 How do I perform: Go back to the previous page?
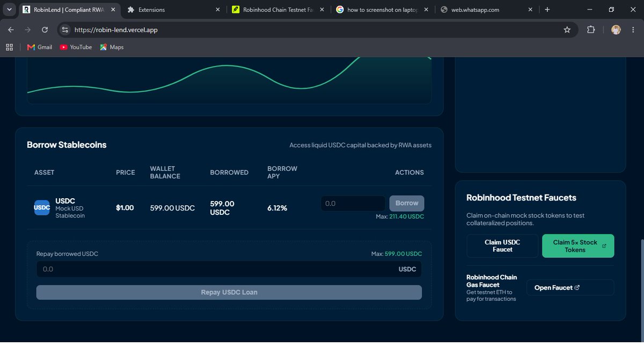11,30
